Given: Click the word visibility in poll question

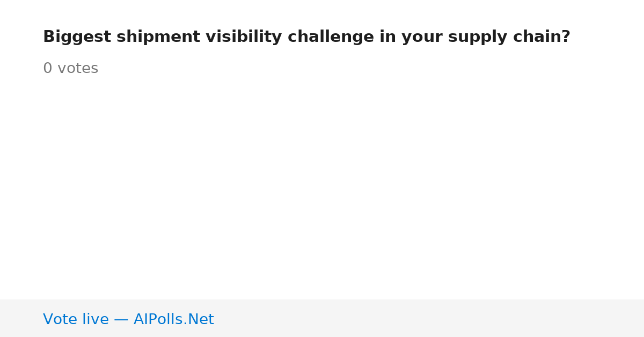Looking at the screenshot, I should pos(244,37).
